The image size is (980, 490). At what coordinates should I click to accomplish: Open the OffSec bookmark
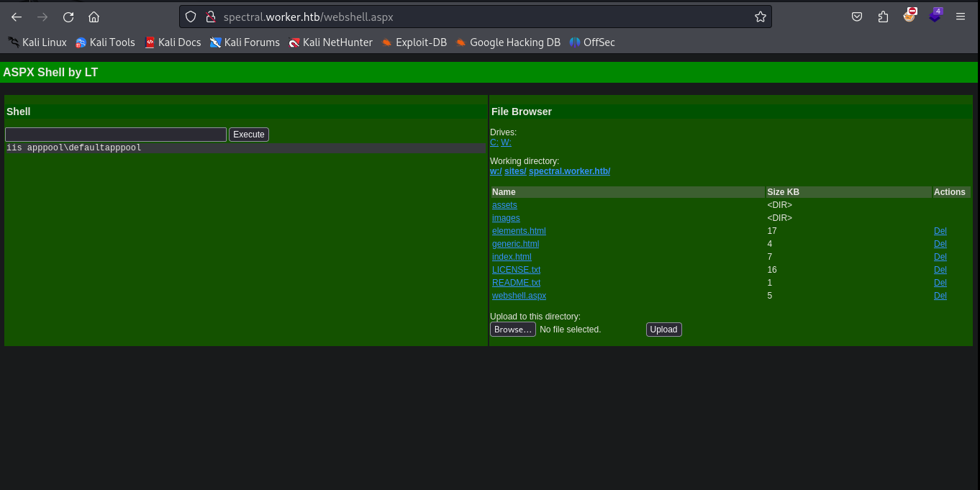[x=592, y=42]
